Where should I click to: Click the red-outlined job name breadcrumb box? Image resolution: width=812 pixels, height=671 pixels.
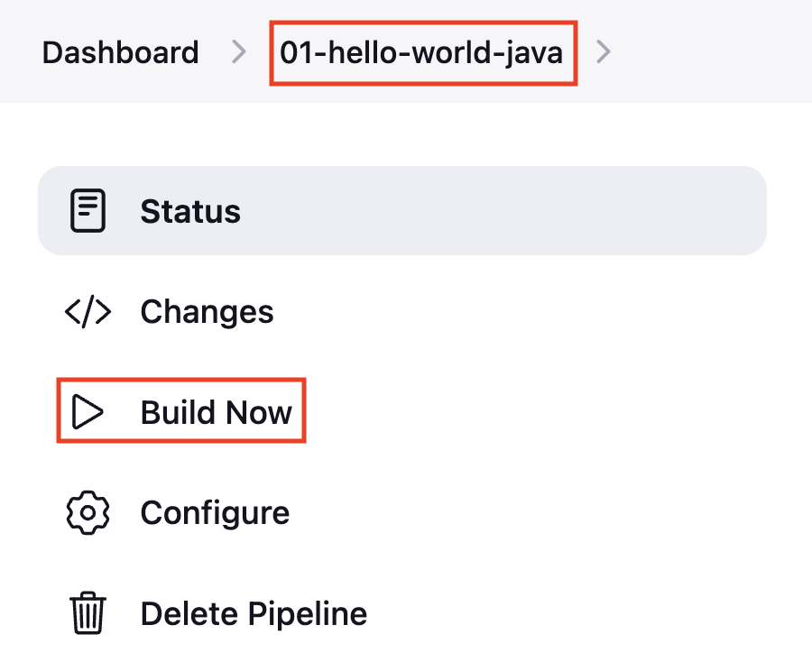(x=423, y=53)
